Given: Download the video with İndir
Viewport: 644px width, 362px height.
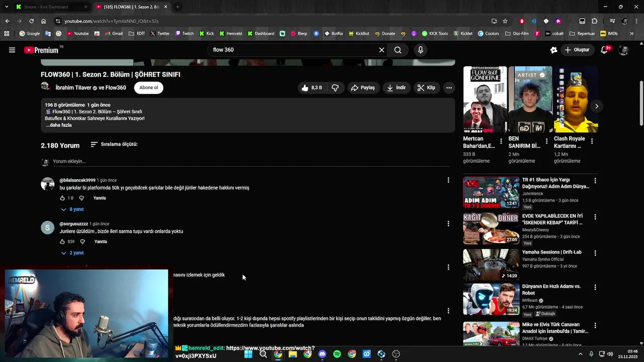Looking at the screenshot, I should point(396,87).
